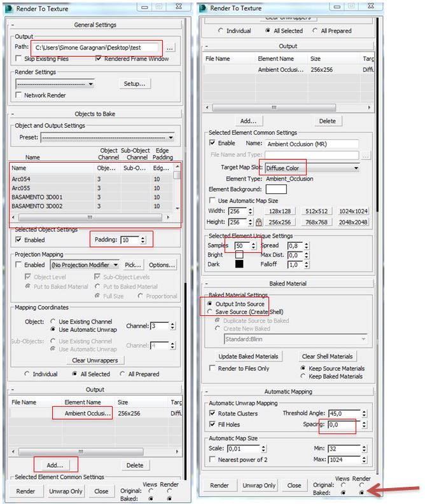
Task: Open the No Projection Modifier dropdown
Action: (85, 265)
